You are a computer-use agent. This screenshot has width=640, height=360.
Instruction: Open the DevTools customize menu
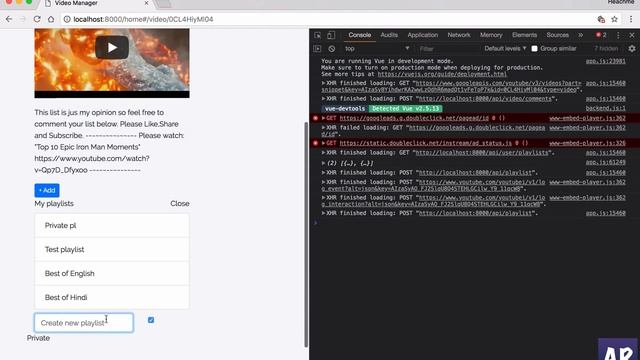click(x=618, y=35)
